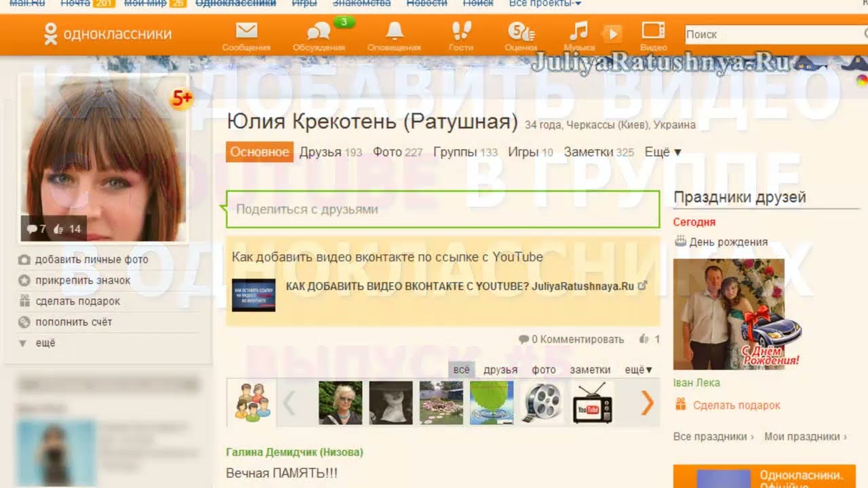Open the Группы 133 tab
This screenshot has width=868, height=488.
pyautogui.click(x=465, y=152)
